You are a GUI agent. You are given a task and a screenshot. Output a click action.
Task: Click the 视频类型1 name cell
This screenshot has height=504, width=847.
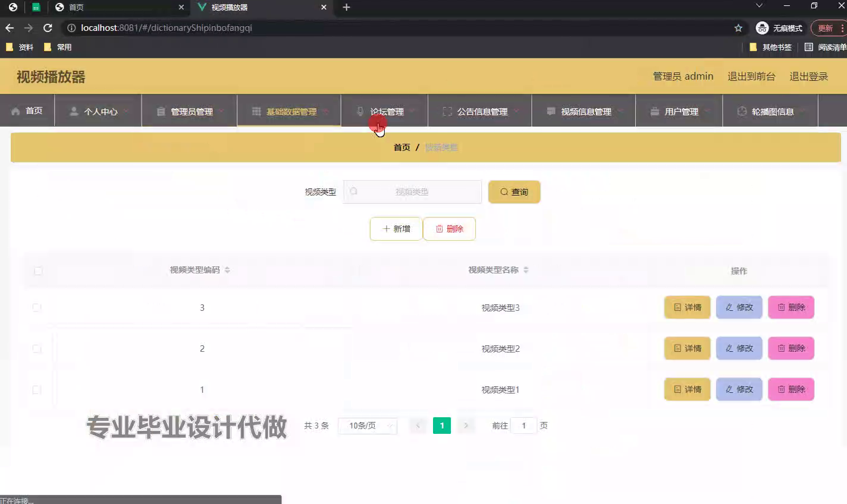[x=500, y=390]
